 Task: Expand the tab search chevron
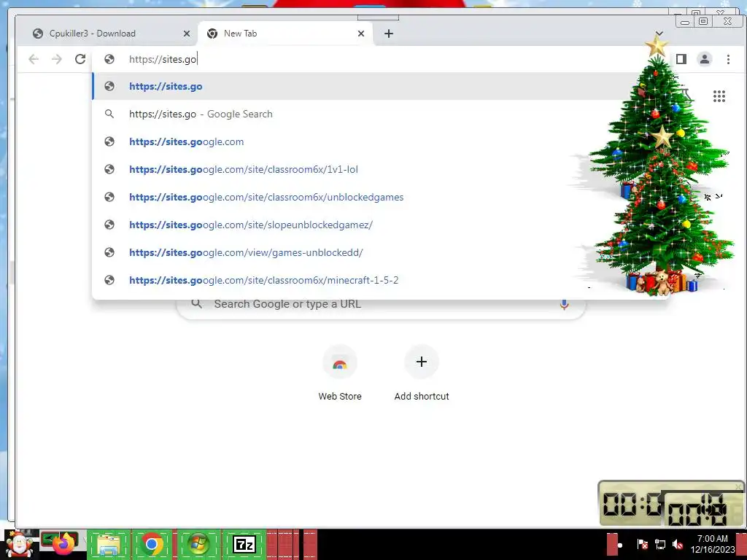tap(659, 34)
